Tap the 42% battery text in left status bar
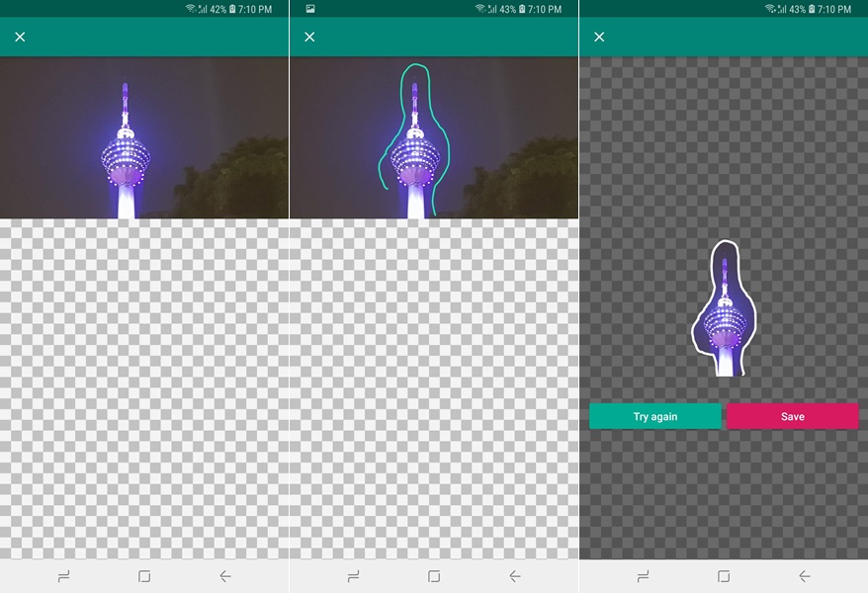 tap(218, 9)
